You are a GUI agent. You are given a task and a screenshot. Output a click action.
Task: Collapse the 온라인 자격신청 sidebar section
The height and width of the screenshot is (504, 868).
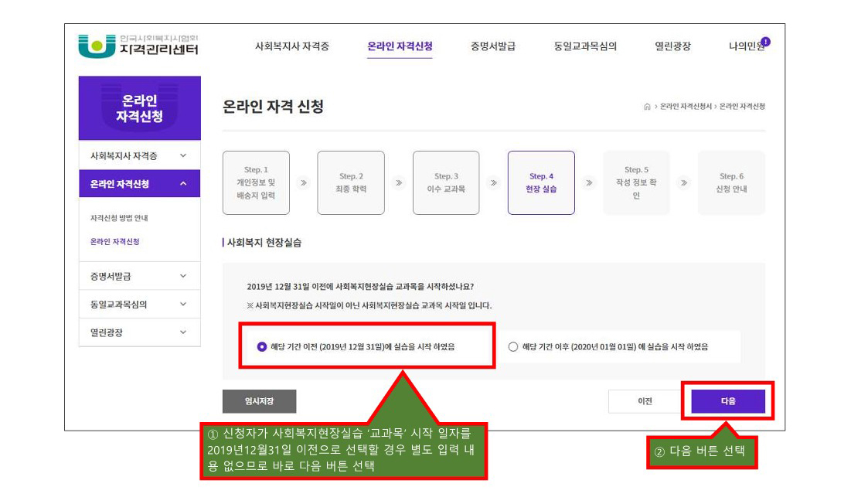[139, 184]
